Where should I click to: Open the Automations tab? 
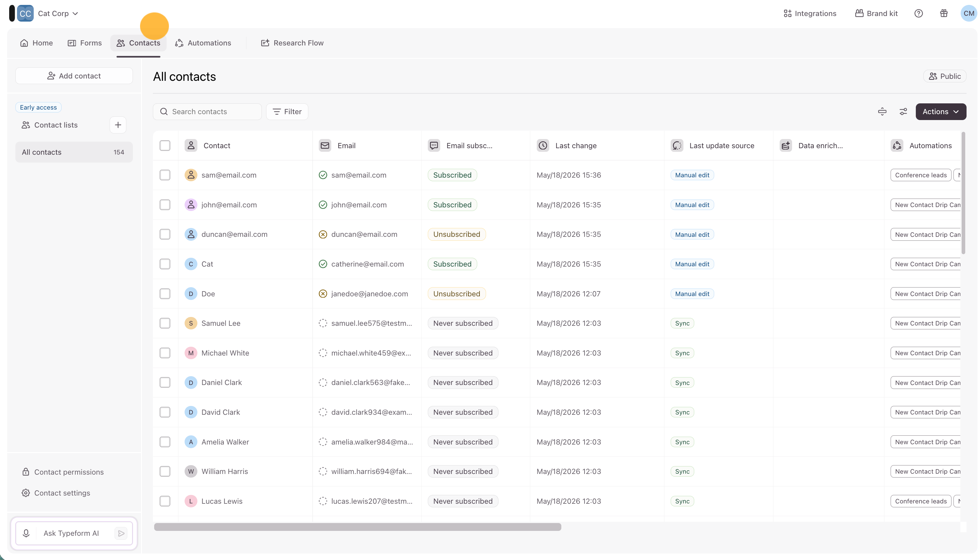pos(203,43)
